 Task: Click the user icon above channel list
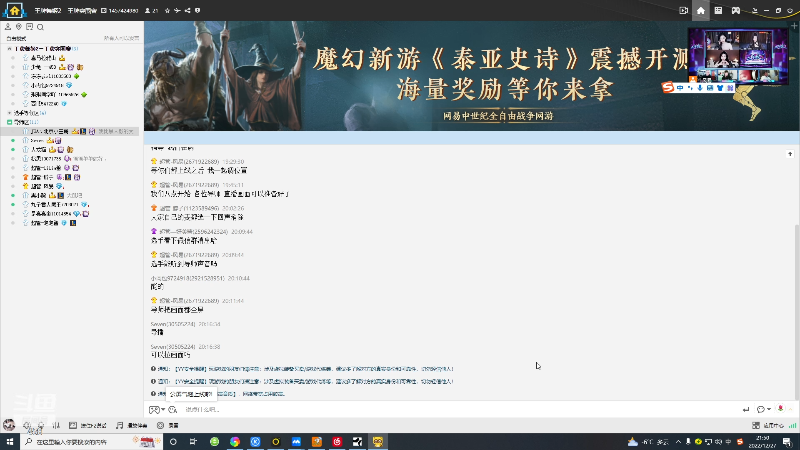pyautogui.click(x=8, y=27)
